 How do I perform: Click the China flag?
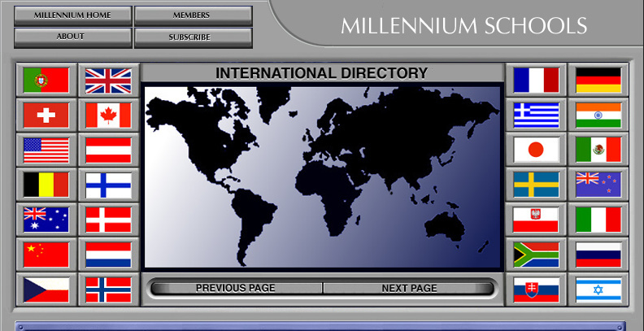(46, 255)
